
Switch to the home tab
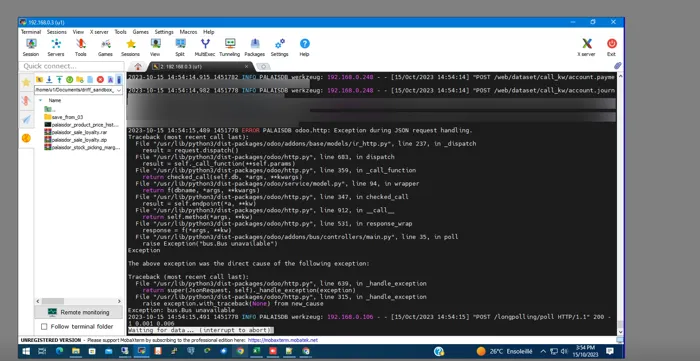pos(138,66)
